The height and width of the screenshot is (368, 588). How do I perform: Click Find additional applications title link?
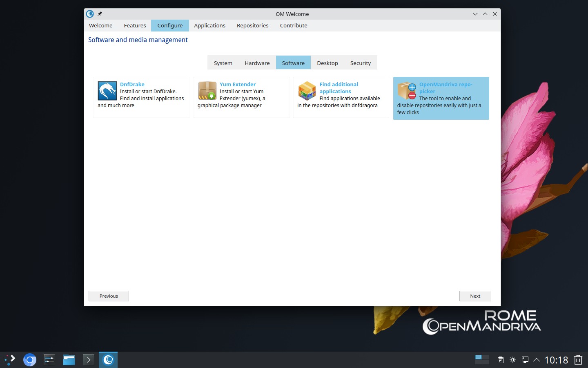click(x=339, y=88)
